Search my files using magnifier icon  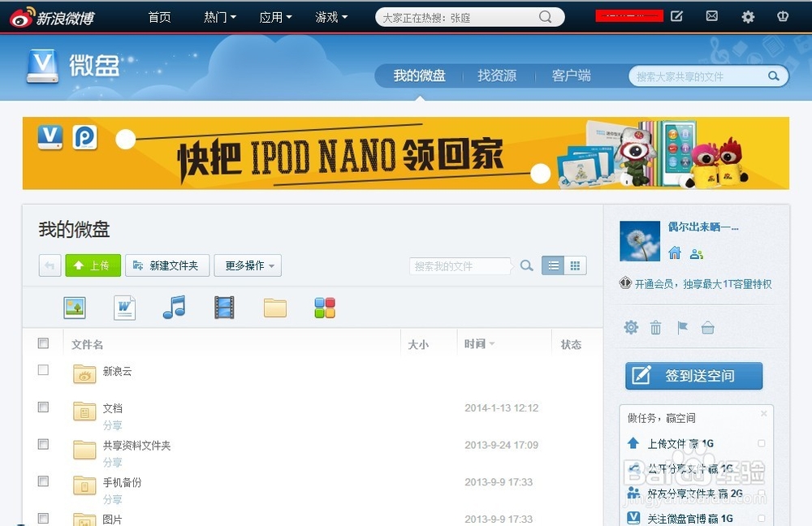[x=527, y=265]
